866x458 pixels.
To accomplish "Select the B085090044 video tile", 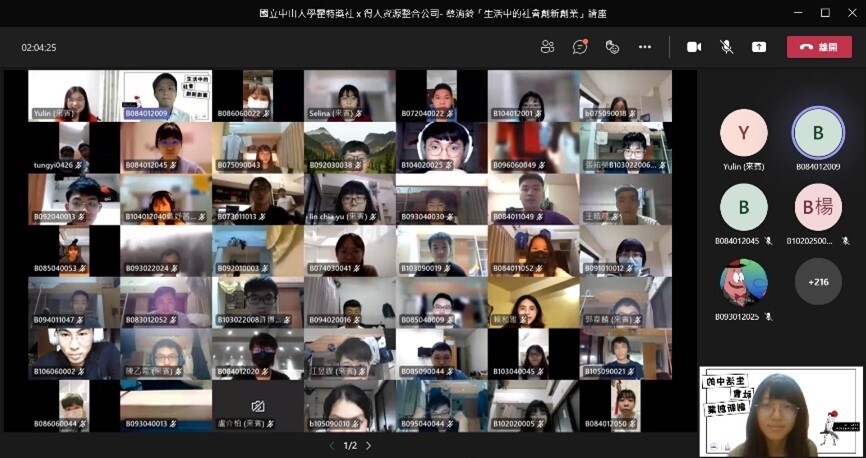I will tap(441, 354).
